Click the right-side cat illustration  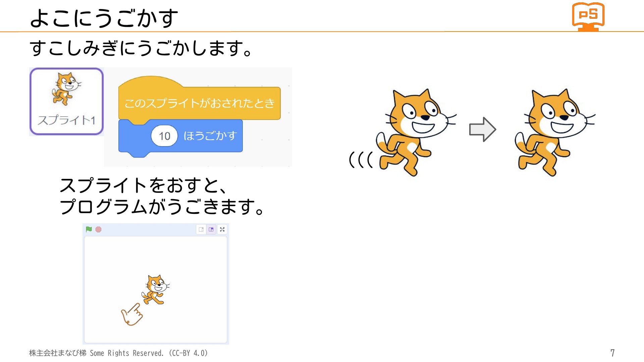[555, 132]
